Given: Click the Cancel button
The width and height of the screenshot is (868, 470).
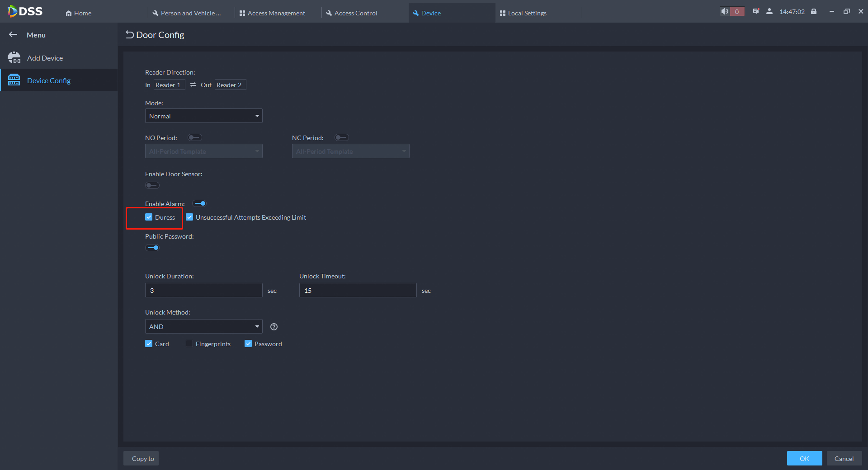Looking at the screenshot, I should coord(844,458).
